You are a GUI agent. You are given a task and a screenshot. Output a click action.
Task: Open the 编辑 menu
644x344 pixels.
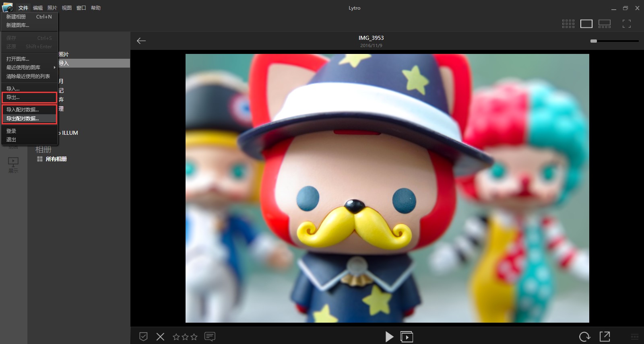tap(38, 8)
